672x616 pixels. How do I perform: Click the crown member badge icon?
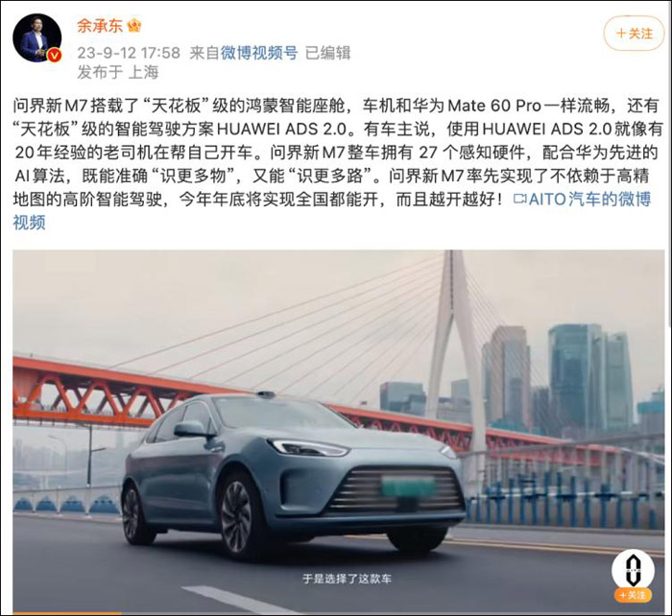134,26
